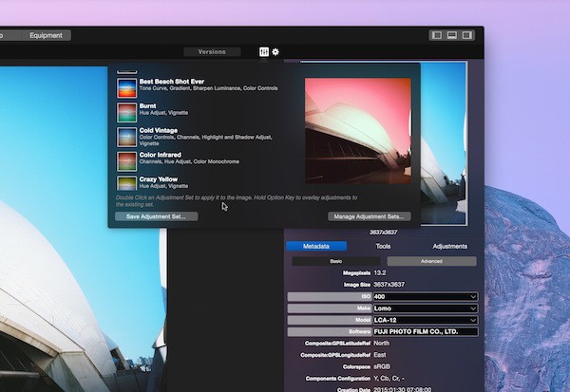Image resolution: width=570 pixels, height=392 pixels.
Task: Switch to the Metadata tab
Action: point(316,246)
